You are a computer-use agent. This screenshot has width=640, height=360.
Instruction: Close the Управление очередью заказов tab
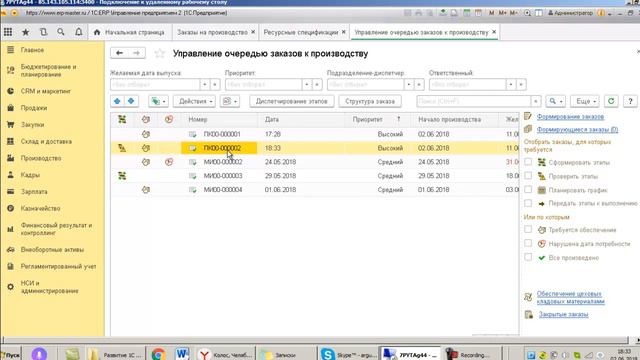tap(494, 32)
